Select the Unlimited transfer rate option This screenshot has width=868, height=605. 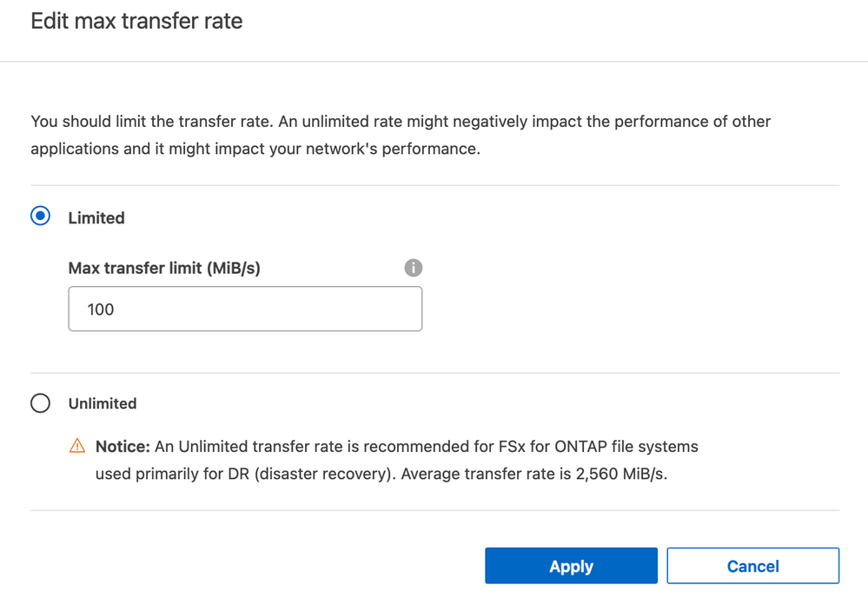pos(39,403)
